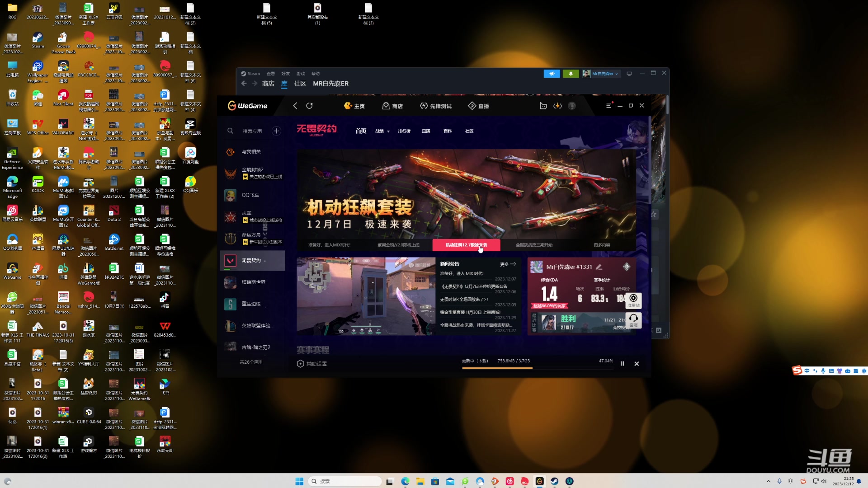Select 首页 in Valorant nav
The height and width of the screenshot is (488, 868).
pos(361,131)
